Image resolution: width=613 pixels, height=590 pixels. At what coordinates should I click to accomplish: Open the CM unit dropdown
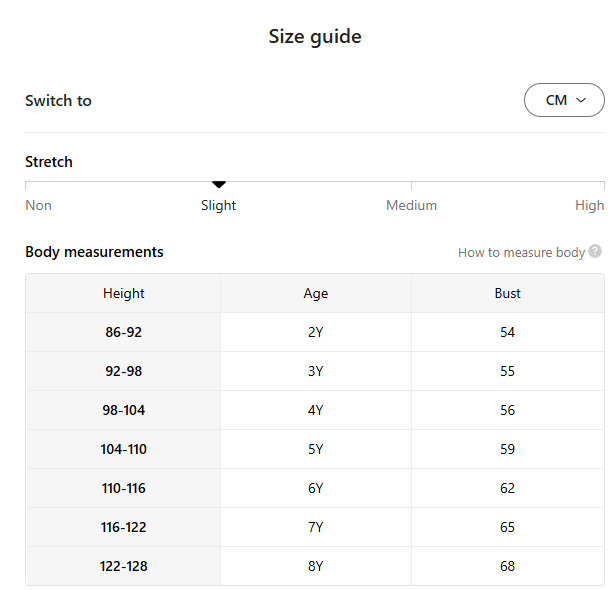pyautogui.click(x=564, y=100)
